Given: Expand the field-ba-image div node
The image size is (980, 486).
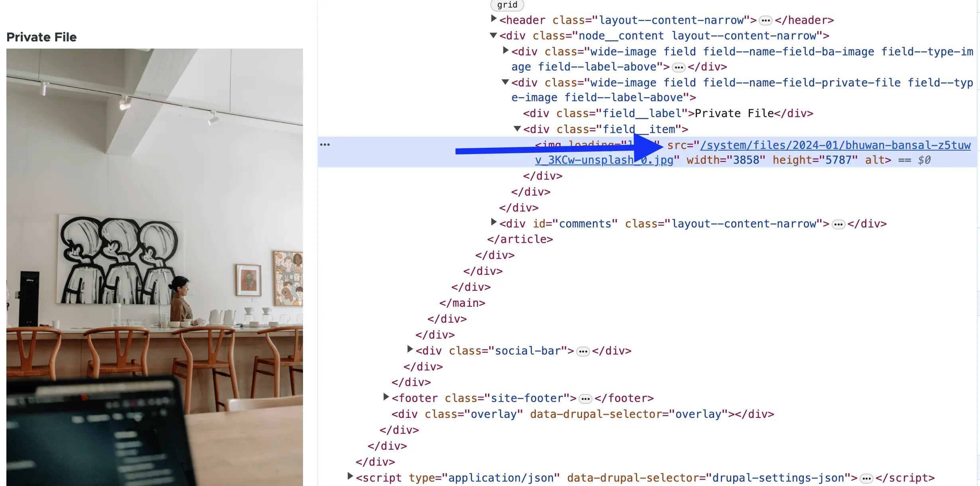Looking at the screenshot, I should click(x=506, y=51).
